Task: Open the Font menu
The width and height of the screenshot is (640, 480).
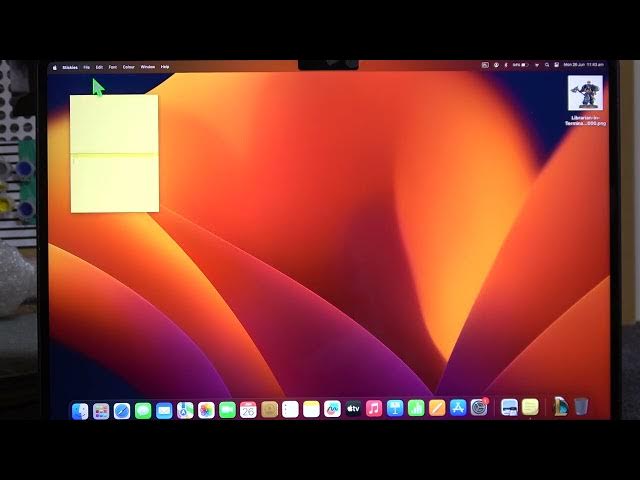Action: point(113,67)
